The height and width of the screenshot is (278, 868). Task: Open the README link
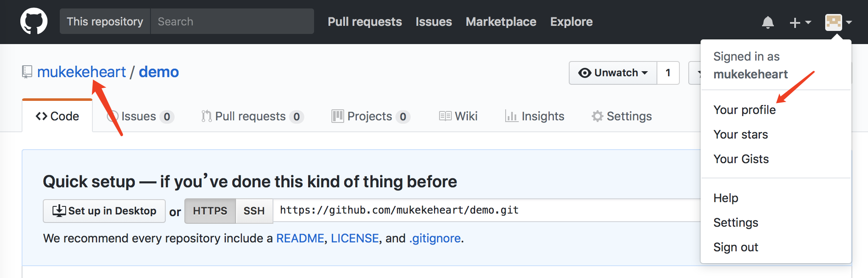[x=300, y=238]
